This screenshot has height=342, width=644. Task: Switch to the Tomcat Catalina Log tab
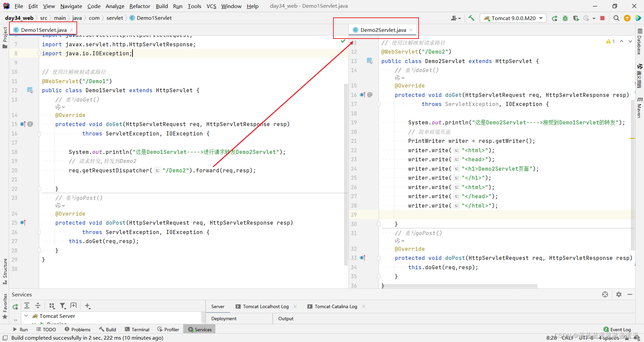coord(335,306)
